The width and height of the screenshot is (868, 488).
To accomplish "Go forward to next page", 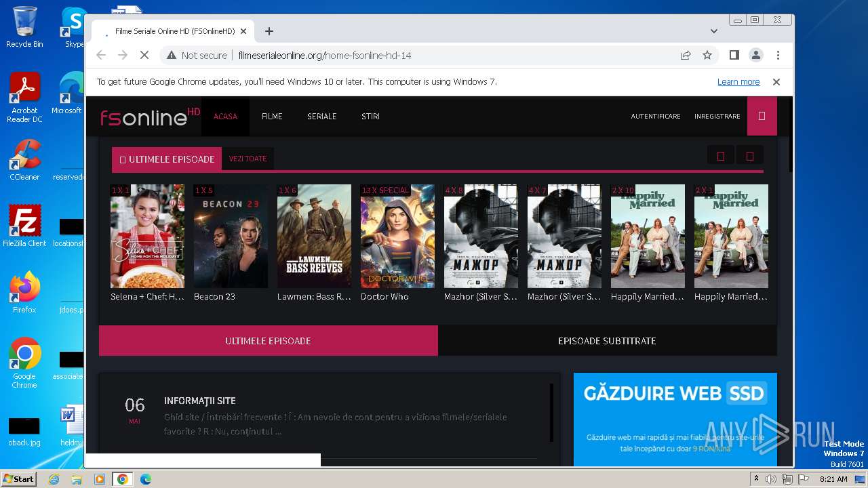I will coord(123,55).
